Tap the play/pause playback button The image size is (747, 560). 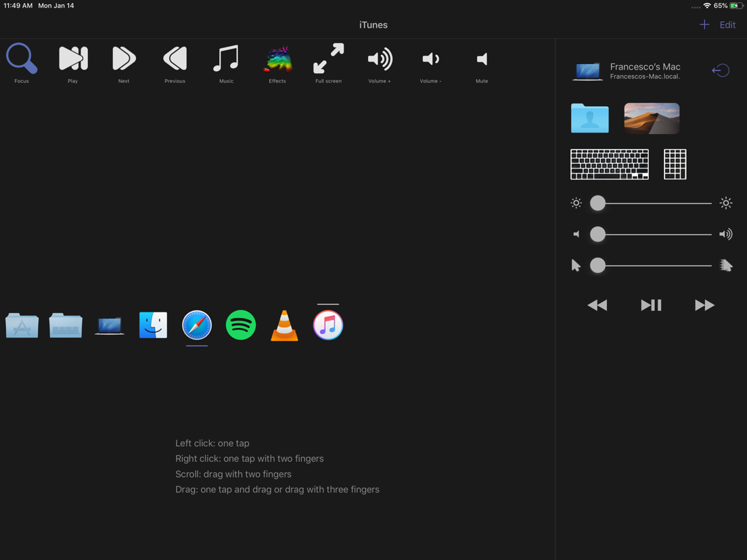point(651,305)
